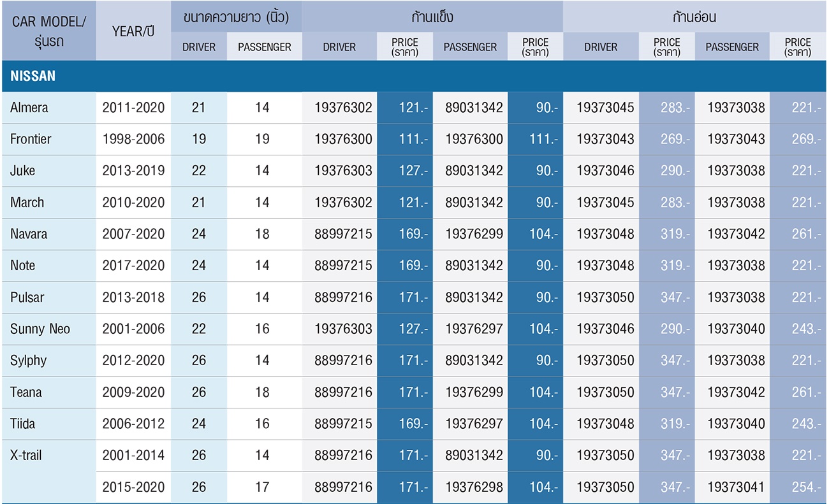Click Frontier soft-blade driver part 19373043
829x504 pixels.
[x=605, y=139]
